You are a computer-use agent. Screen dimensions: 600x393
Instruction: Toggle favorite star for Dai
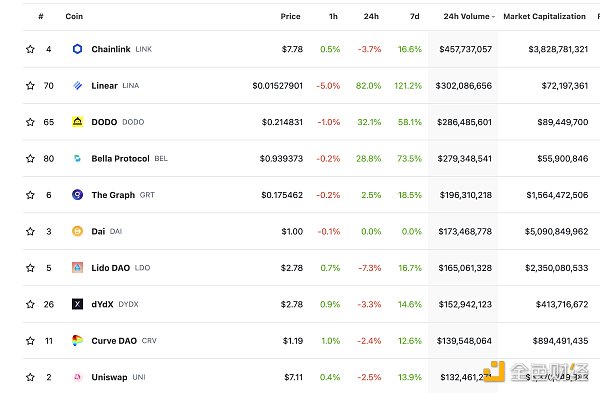pyautogui.click(x=30, y=231)
